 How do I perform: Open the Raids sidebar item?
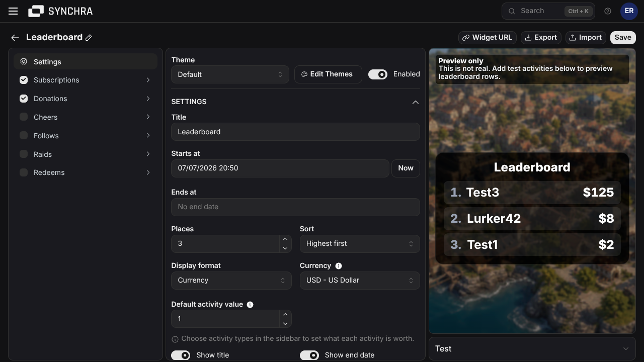[x=86, y=154]
